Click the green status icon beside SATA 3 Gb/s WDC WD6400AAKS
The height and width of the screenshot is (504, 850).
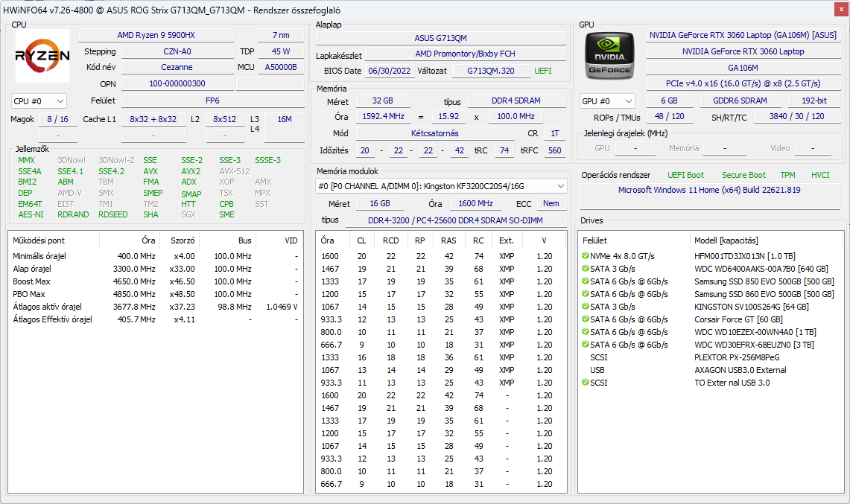click(x=586, y=268)
